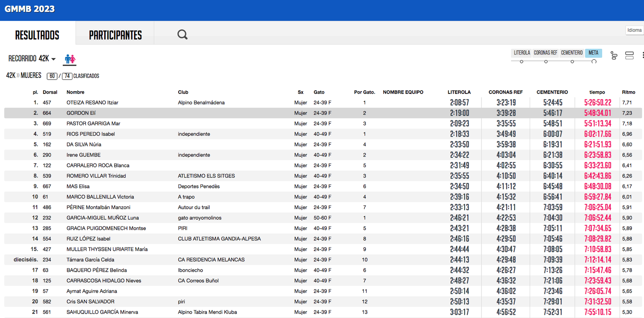Open the hierarchy view icon beside META
644x318 pixels.
tap(614, 56)
